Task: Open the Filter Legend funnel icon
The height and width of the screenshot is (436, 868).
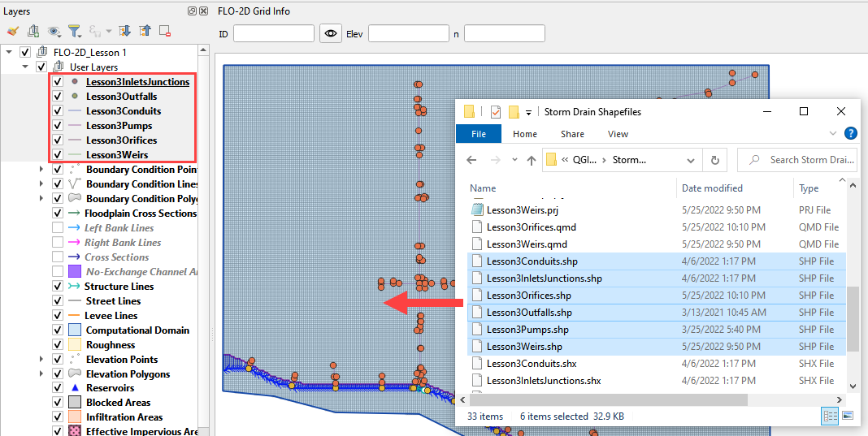Action: 74,32
